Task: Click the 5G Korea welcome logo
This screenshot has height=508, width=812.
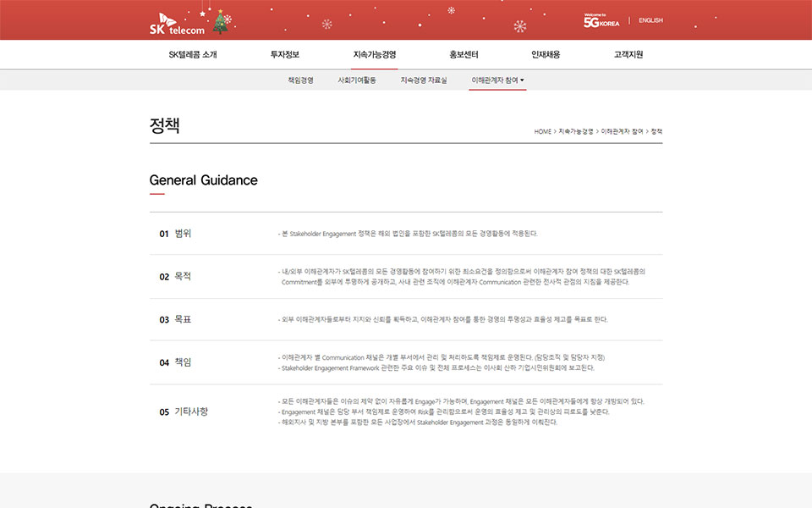Action: click(x=601, y=20)
